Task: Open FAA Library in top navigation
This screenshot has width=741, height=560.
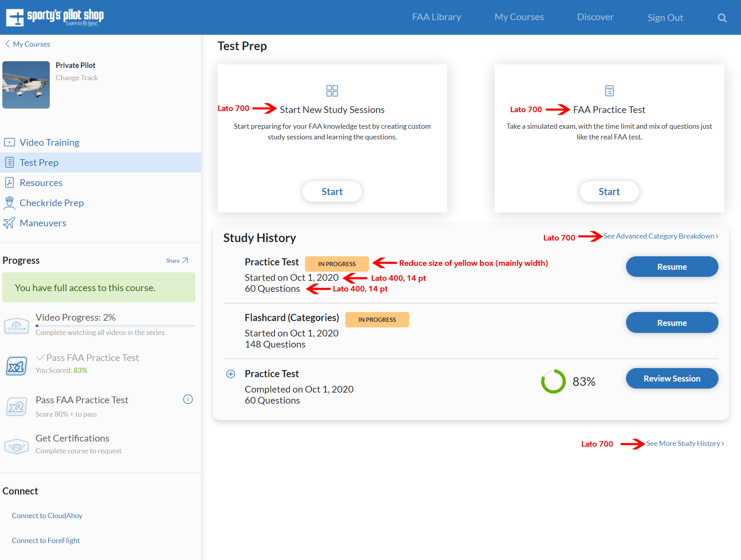Action: coord(436,17)
